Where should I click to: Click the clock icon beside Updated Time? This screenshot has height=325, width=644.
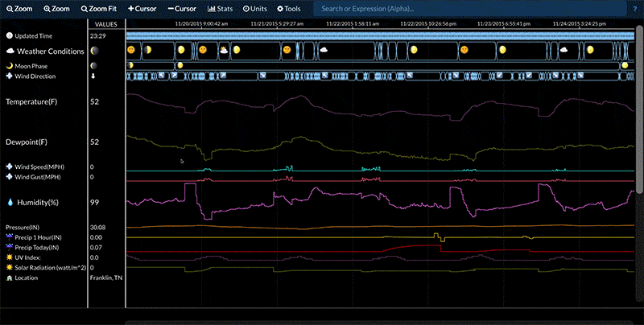(10, 36)
